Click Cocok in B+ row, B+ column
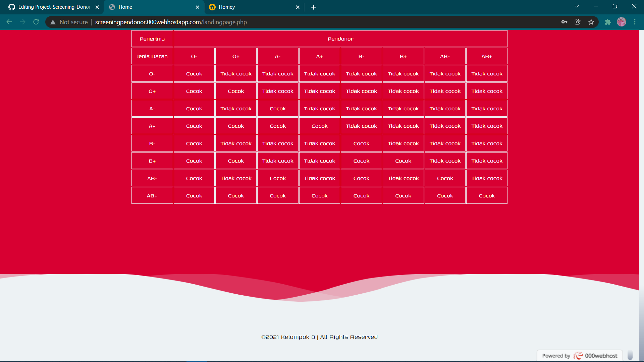This screenshot has width=644, height=362. pos(403,161)
